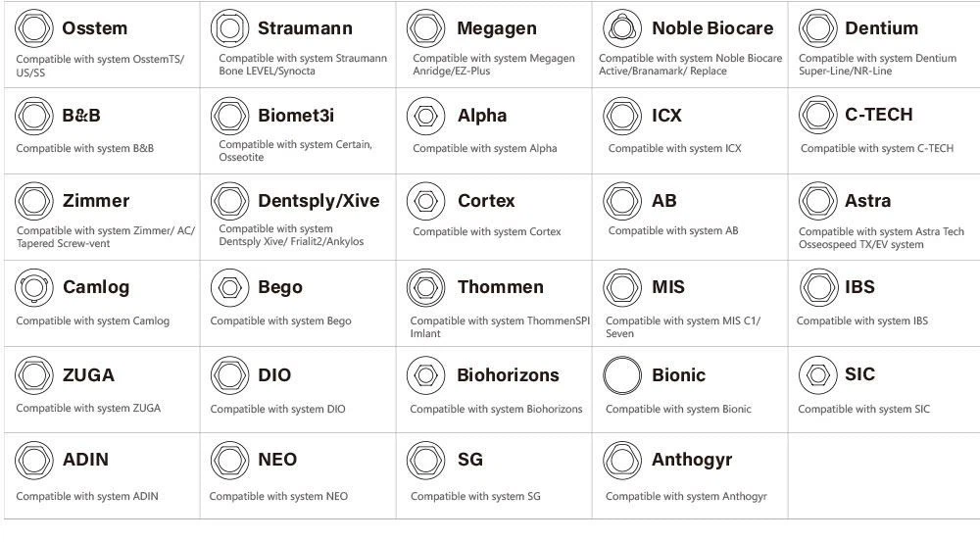Click the Megagen brand title

click(x=497, y=28)
